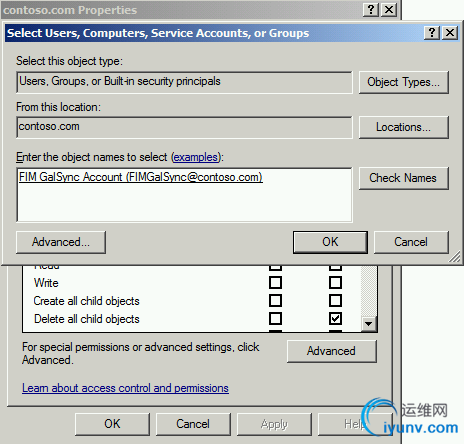Toggle Allow for Create all child objects
464x444 pixels.
pos(275,301)
